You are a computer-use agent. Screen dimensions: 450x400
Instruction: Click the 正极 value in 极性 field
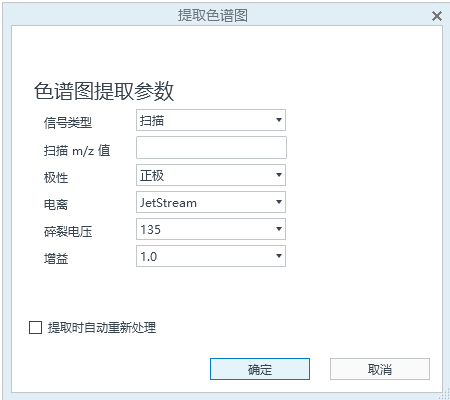click(152, 175)
